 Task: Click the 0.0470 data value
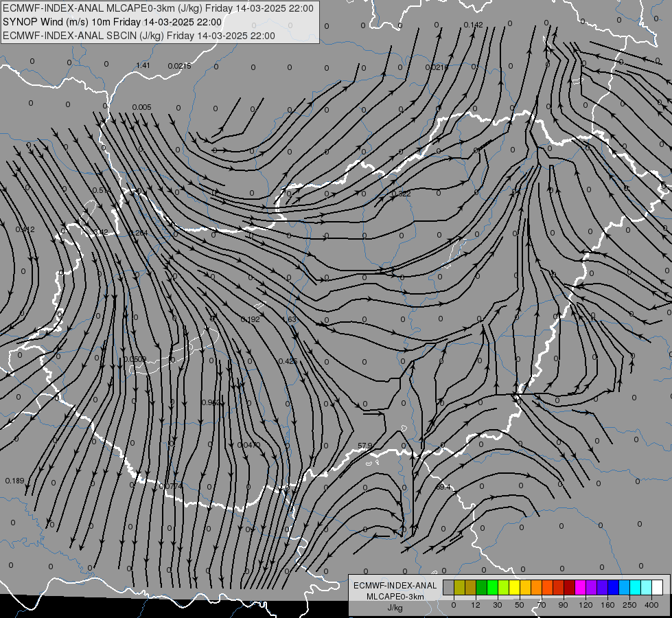[248, 445]
